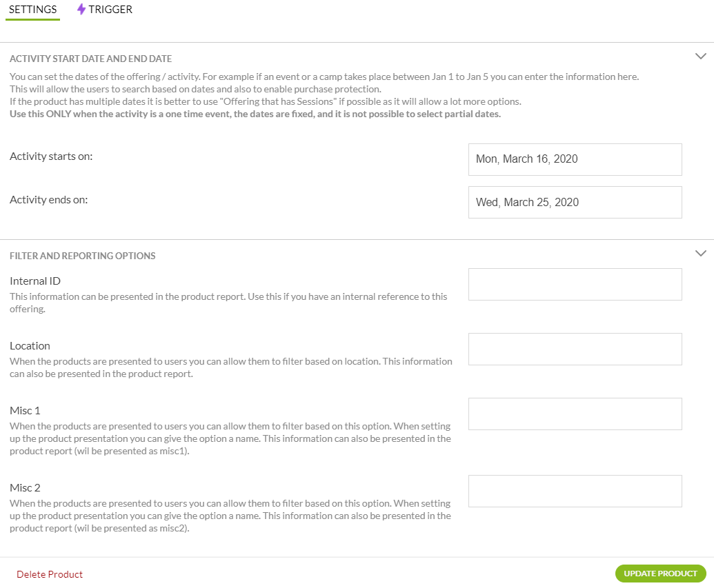Screen dimensions: 714x588
Task: Click the Activity starts on label
Action: [x=51, y=156]
